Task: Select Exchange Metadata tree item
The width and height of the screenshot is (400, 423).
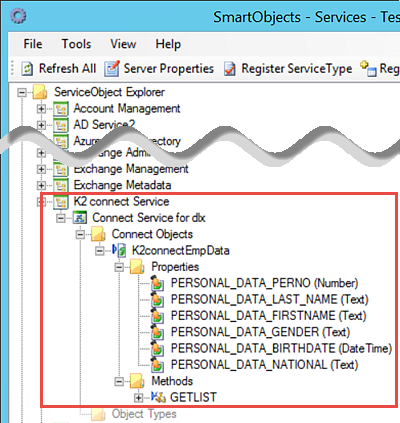Action: click(x=122, y=185)
